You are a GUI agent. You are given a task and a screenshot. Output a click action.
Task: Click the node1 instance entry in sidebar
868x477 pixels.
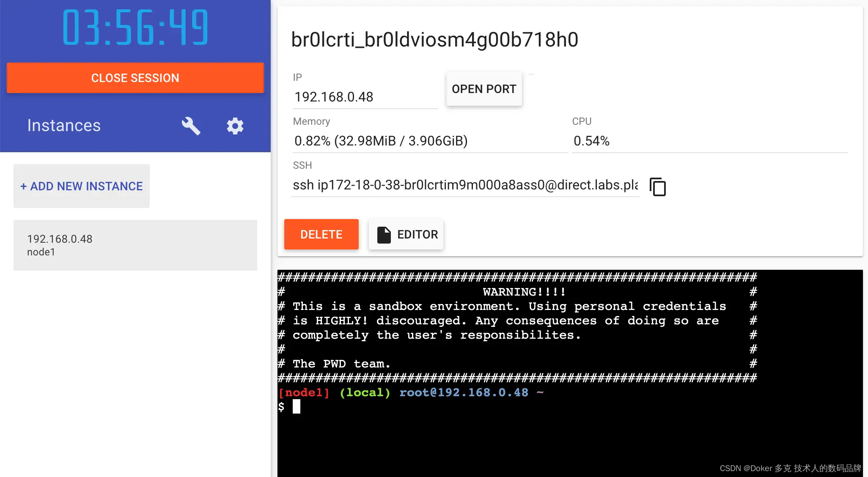(135, 245)
